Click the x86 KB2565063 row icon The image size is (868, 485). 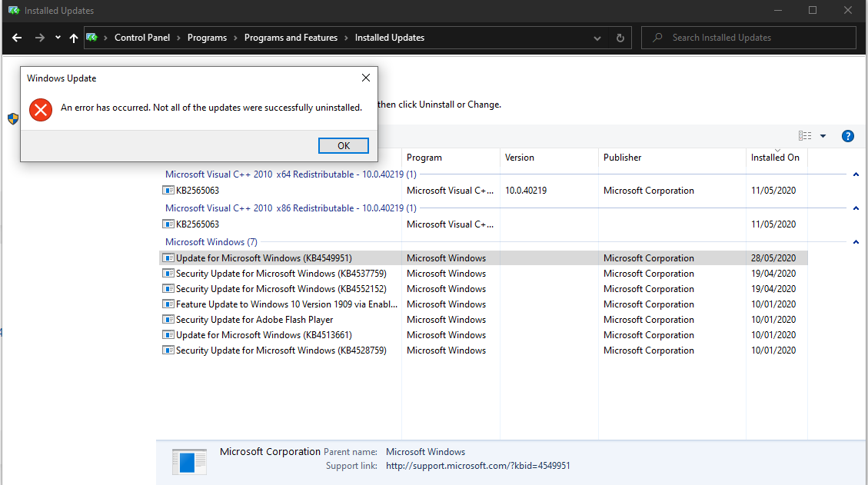[x=168, y=224]
